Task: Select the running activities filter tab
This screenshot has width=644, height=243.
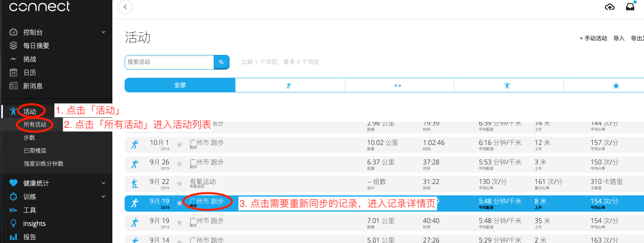Action: click(x=290, y=85)
